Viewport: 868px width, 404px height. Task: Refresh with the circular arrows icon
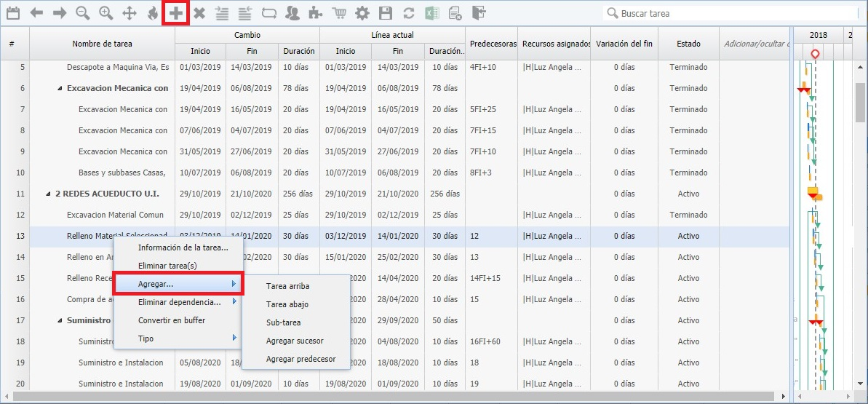pyautogui.click(x=409, y=13)
